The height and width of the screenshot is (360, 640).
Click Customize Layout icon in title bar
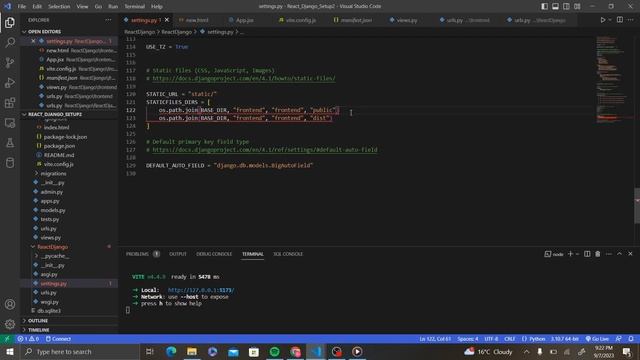(577, 6)
